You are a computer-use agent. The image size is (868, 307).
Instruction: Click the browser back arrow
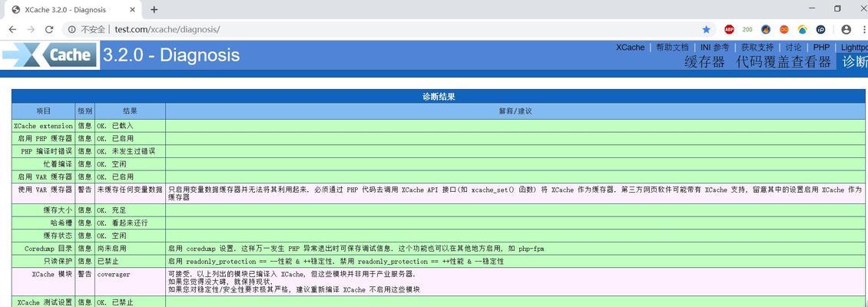pyautogui.click(x=13, y=29)
